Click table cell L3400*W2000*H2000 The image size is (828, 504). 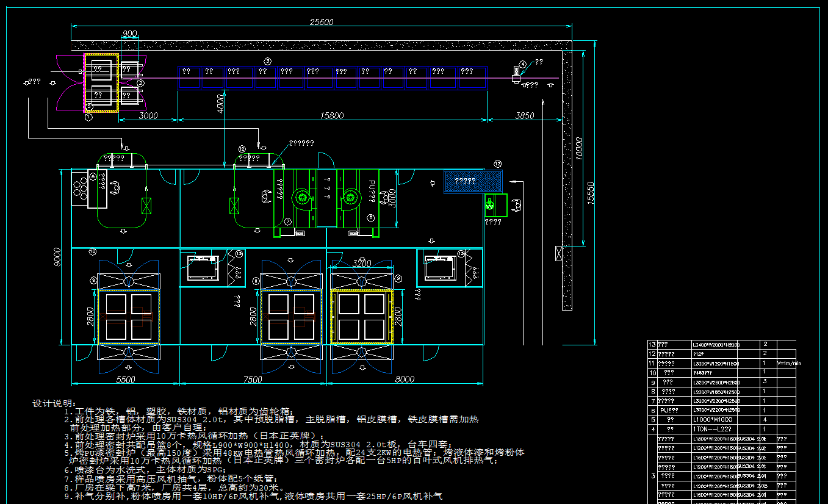click(716, 345)
